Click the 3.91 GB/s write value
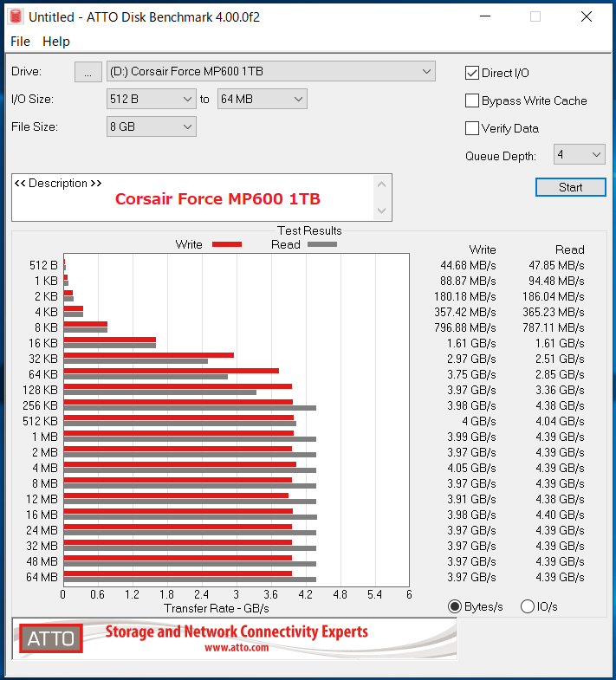 (x=471, y=499)
